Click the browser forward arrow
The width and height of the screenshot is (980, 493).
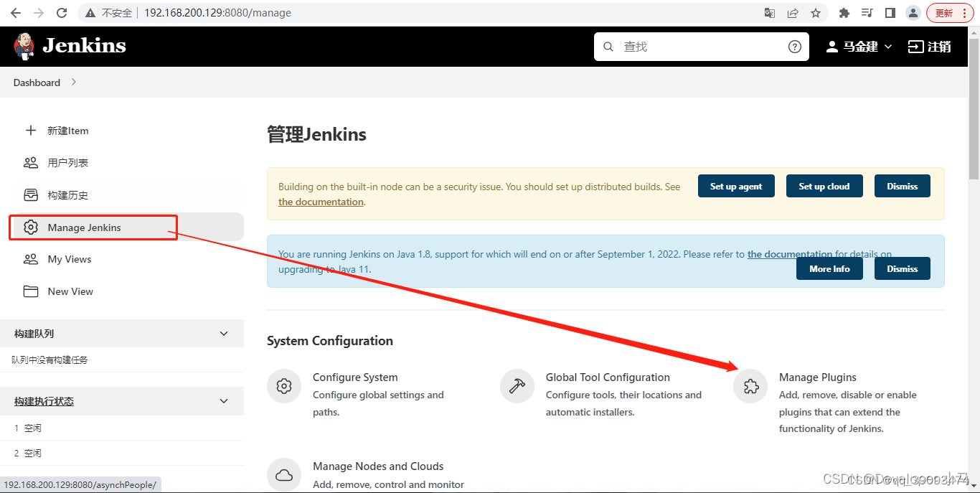point(39,13)
